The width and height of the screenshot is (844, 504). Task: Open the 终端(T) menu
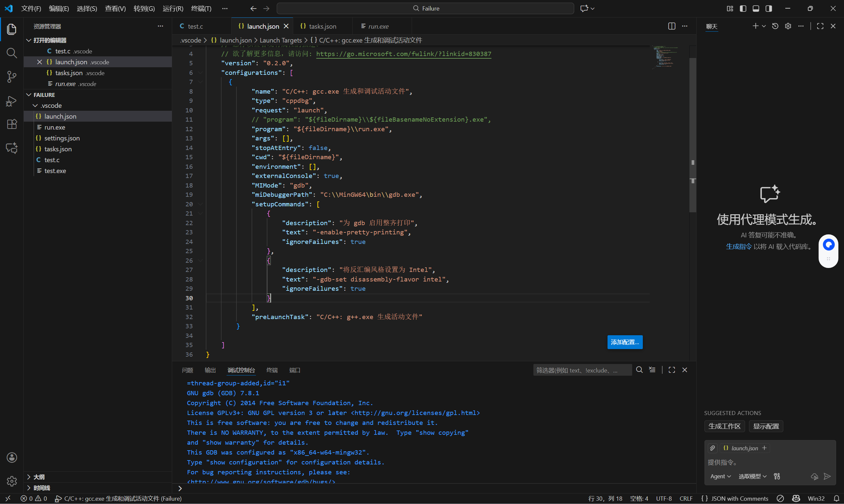[201, 9]
